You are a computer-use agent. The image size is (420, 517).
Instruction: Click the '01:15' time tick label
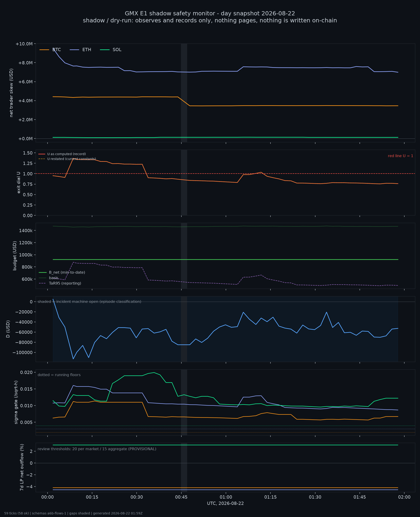(270, 497)
